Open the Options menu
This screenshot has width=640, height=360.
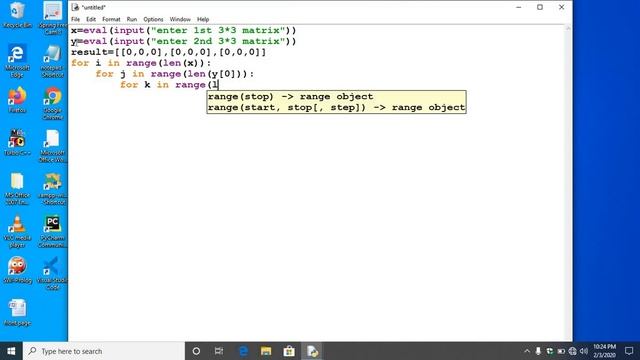(153, 19)
